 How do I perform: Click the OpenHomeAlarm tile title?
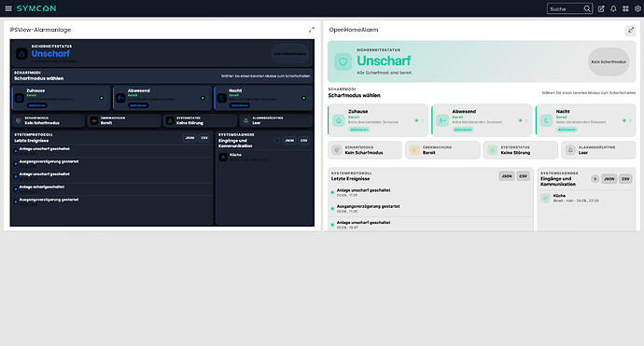(x=354, y=30)
